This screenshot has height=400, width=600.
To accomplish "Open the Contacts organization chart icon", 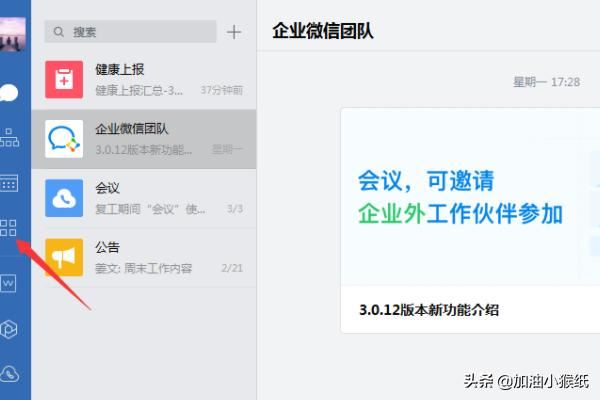I will (9, 138).
